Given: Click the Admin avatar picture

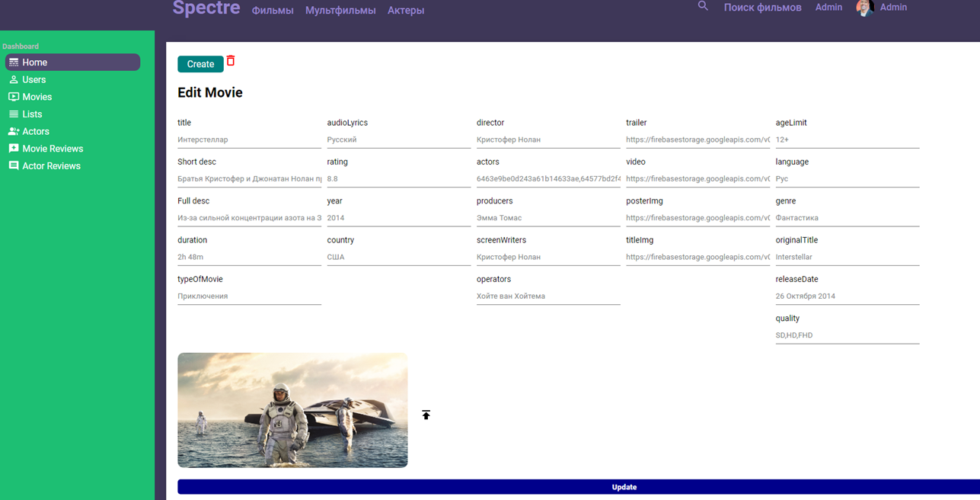Looking at the screenshot, I should point(863,8).
